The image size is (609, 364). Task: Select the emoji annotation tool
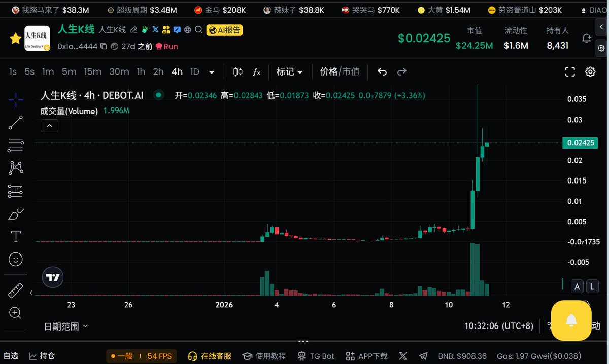(x=15, y=259)
